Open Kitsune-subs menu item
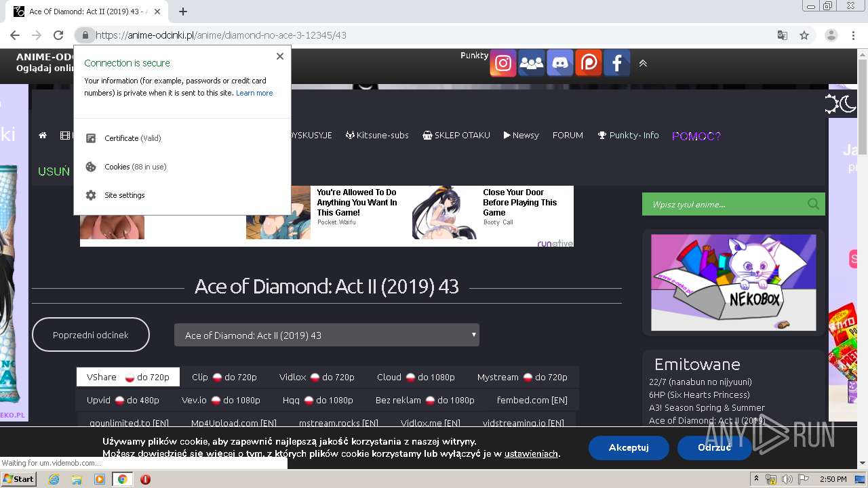The height and width of the screenshot is (488, 868). 377,136
